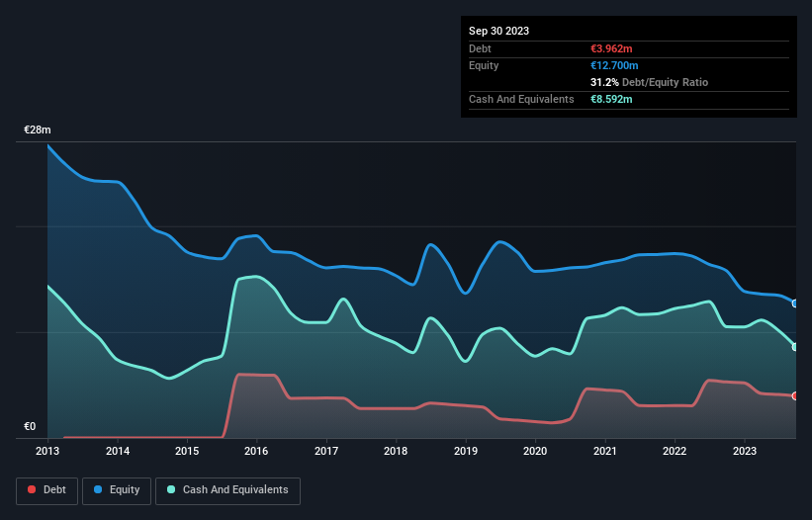Select the 2017 x-axis label
This screenshot has width=812, height=520.
click(x=326, y=451)
